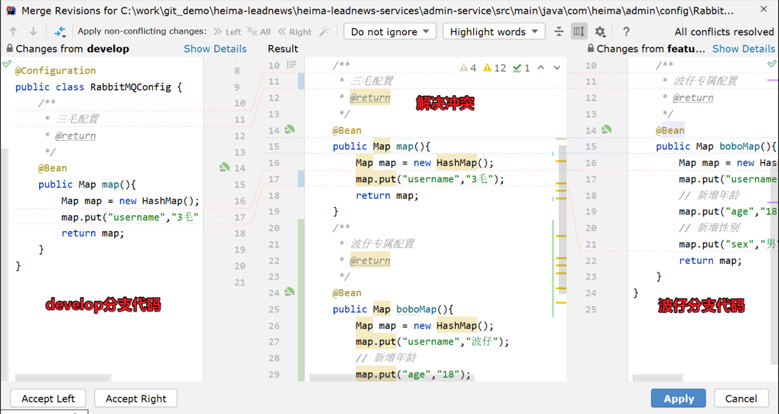
Task: Open the help question mark icon
Action: click(x=626, y=32)
